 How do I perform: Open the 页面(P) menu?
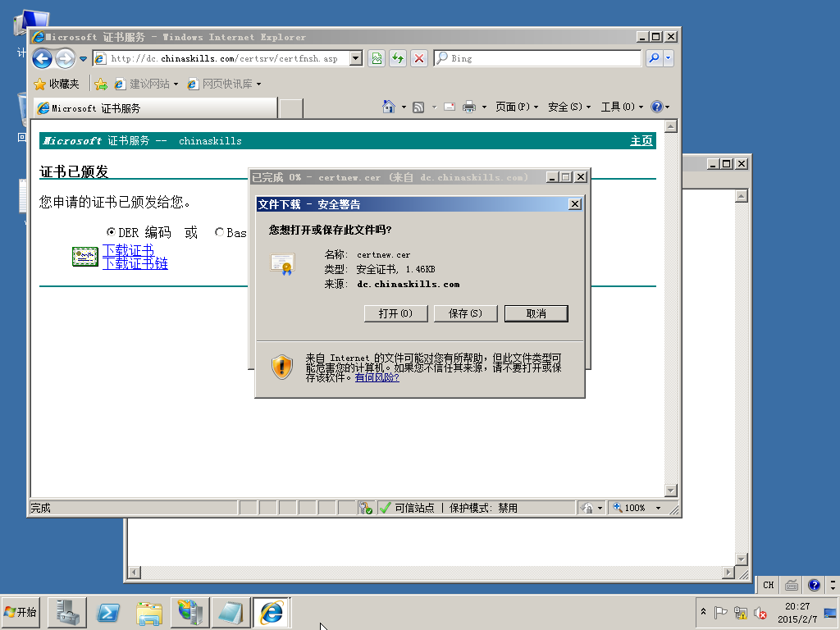click(517, 107)
